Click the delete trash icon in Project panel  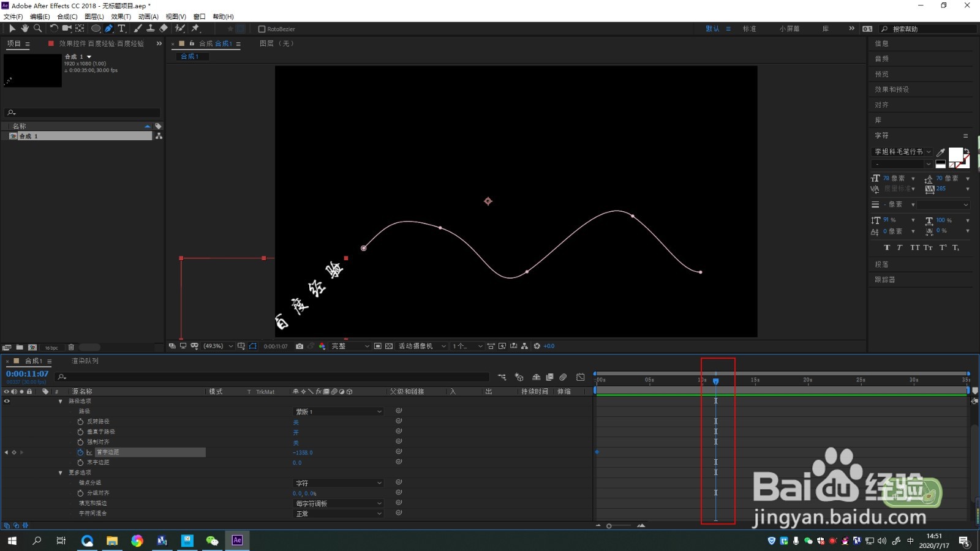click(x=71, y=347)
